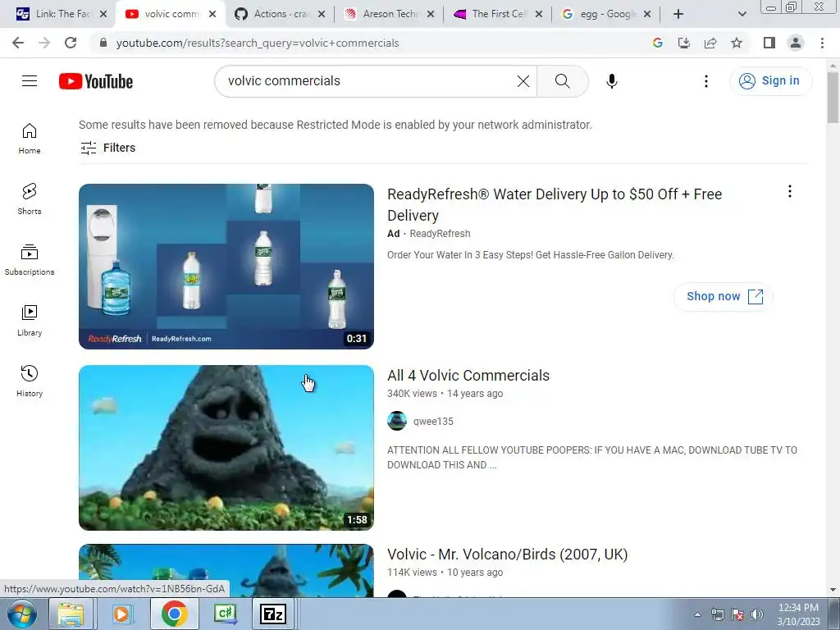The image size is (840, 630).
Task: Expand the tab search dropdown arrow
Action: coord(742,14)
